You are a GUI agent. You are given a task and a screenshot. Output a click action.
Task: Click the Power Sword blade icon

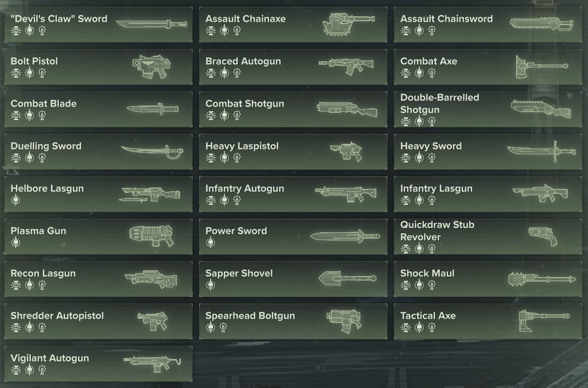pos(345,236)
